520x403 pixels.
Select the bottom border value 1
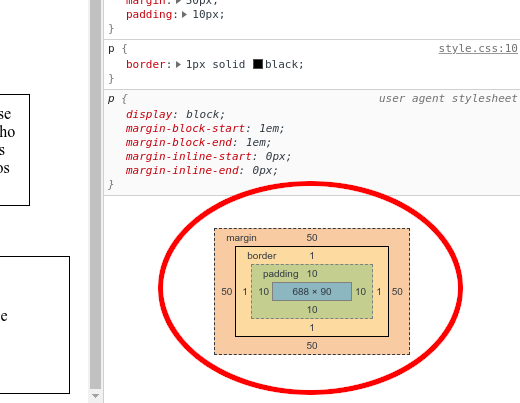tap(312, 328)
